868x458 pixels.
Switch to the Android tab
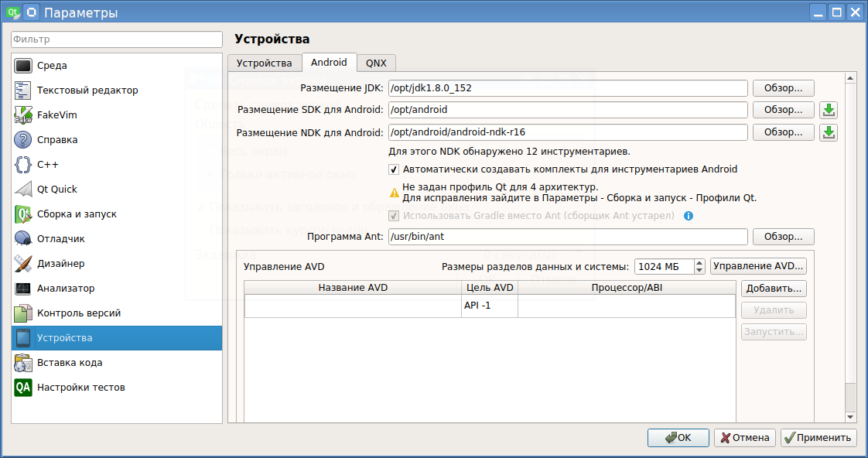pyautogui.click(x=329, y=63)
